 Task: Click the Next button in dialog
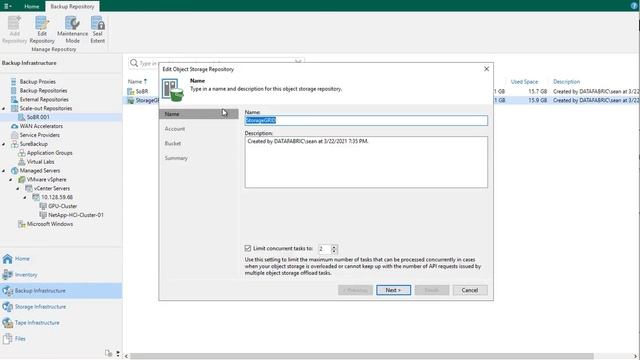click(x=393, y=290)
